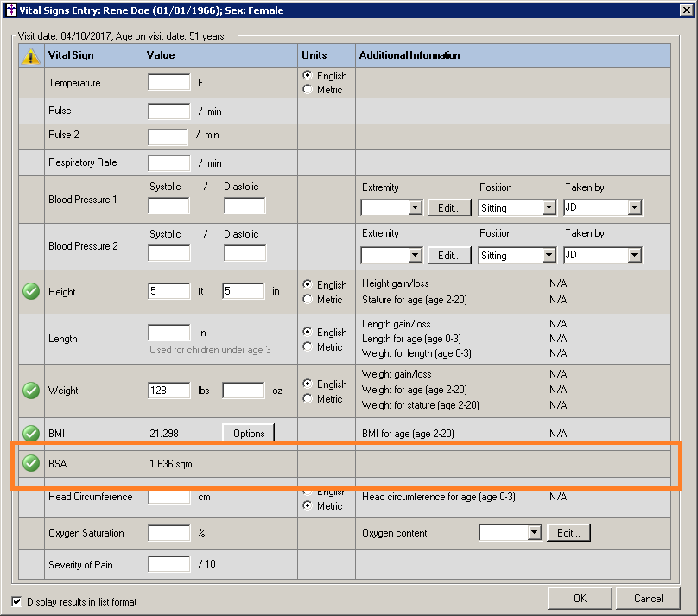Click the BMI Options button
The image size is (698, 616).
click(249, 433)
